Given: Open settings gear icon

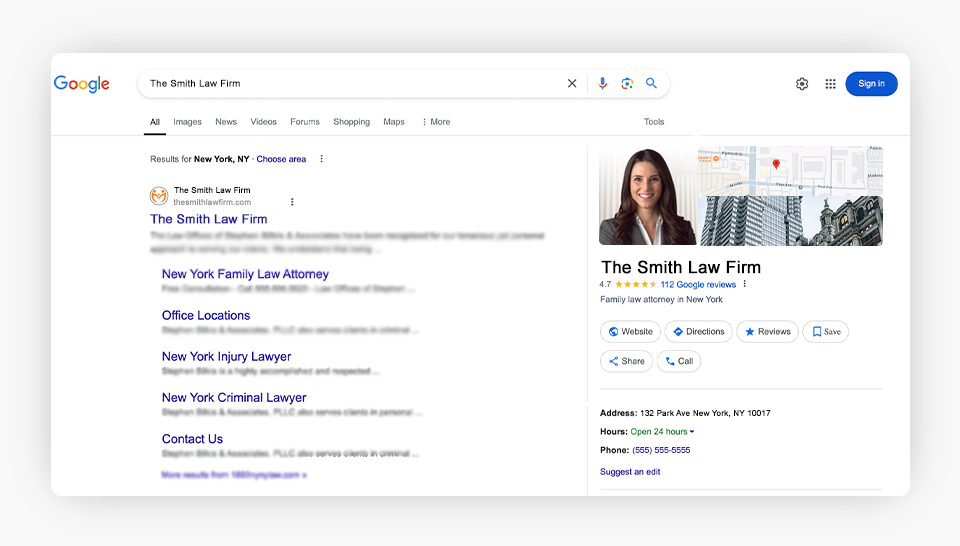Looking at the screenshot, I should pos(802,84).
